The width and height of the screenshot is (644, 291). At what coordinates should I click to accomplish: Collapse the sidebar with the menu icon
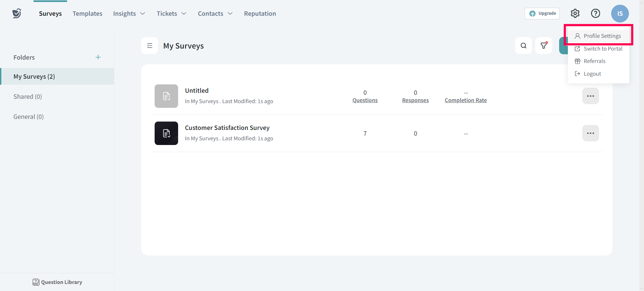(150, 46)
